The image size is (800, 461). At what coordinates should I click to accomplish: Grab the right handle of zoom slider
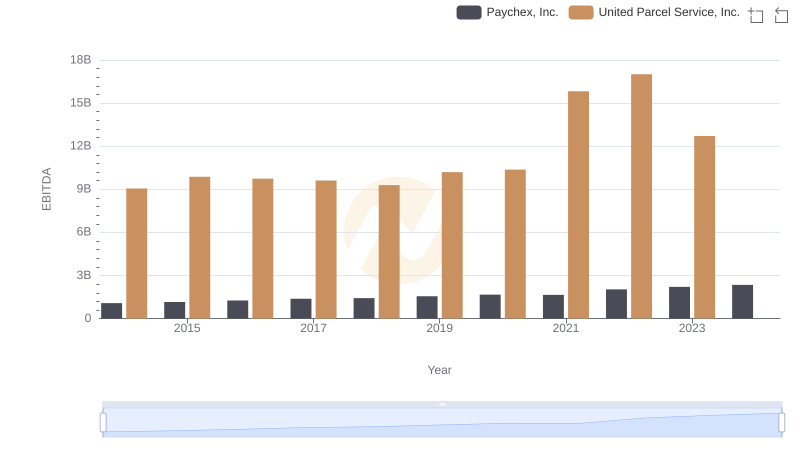pyautogui.click(x=782, y=423)
